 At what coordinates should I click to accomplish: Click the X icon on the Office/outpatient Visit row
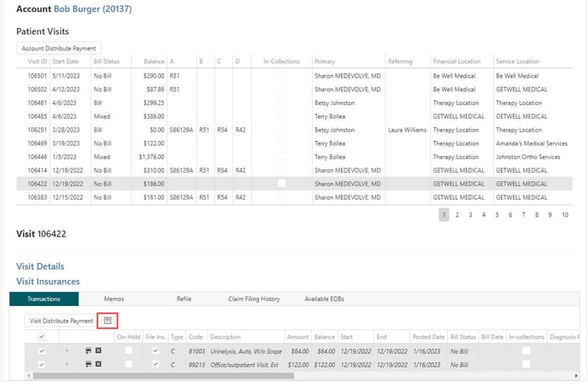[x=98, y=364]
